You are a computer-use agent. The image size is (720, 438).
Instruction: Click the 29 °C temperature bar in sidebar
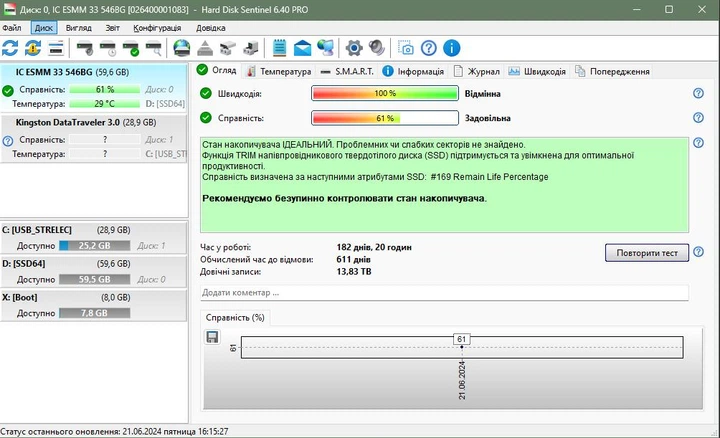(105, 104)
